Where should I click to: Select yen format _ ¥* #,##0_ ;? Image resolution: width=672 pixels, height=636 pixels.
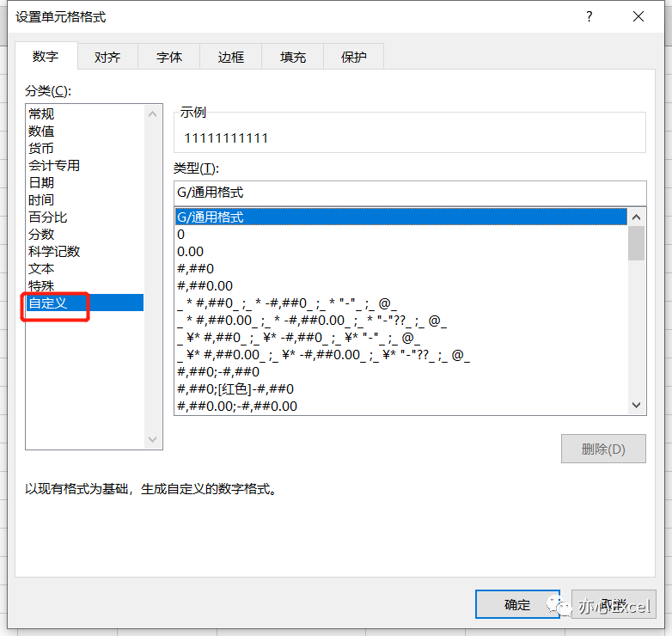pos(401,337)
